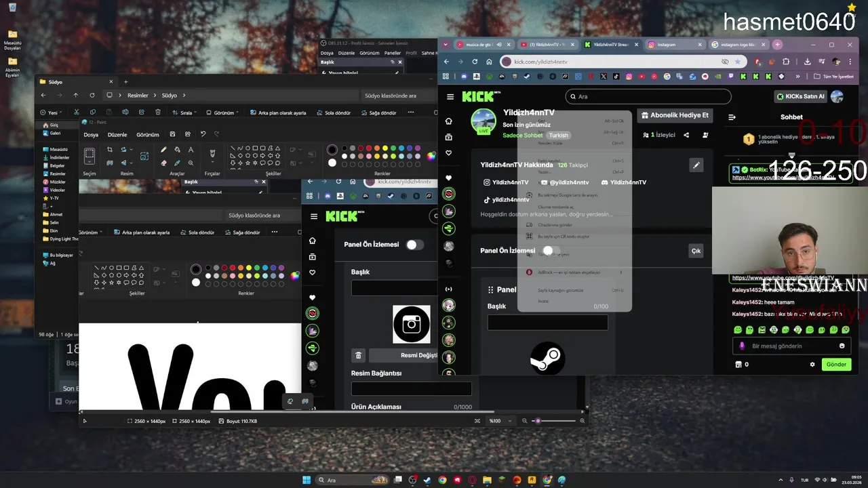Select Crop tool in upper Paint ribbon
This screenshot has width=868, height=488.
[x=110, y=149]
